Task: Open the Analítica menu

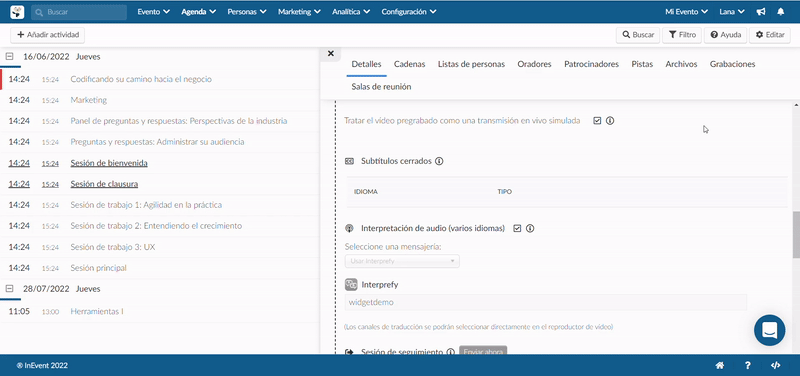Action: point(351,12)
